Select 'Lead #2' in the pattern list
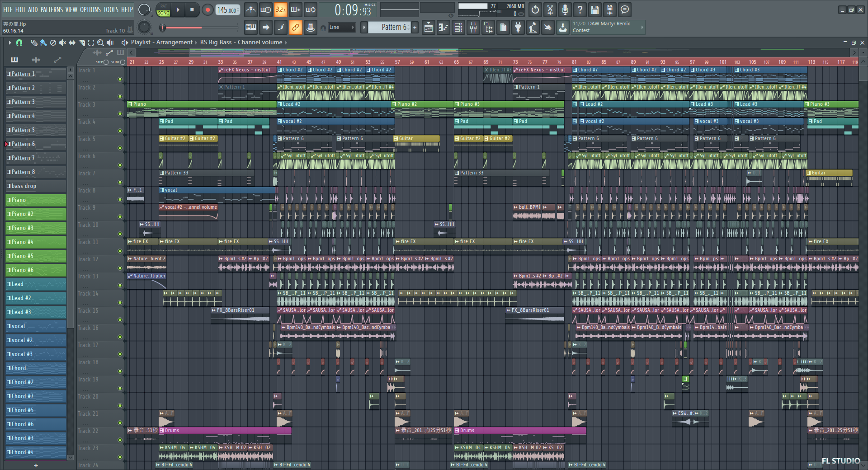Screen dimensions: 868x470 [36, 298]
